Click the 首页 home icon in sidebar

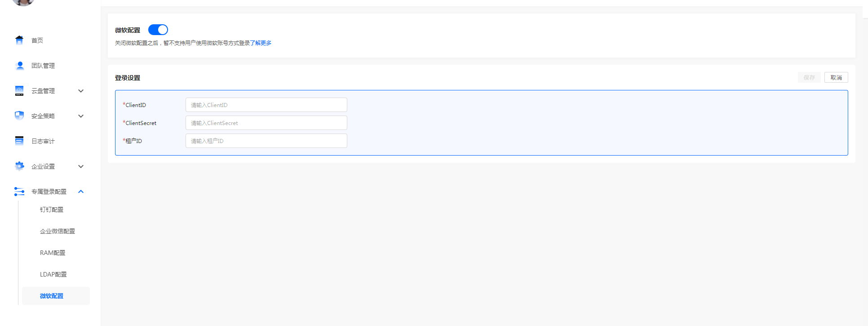tap(20, 40)
